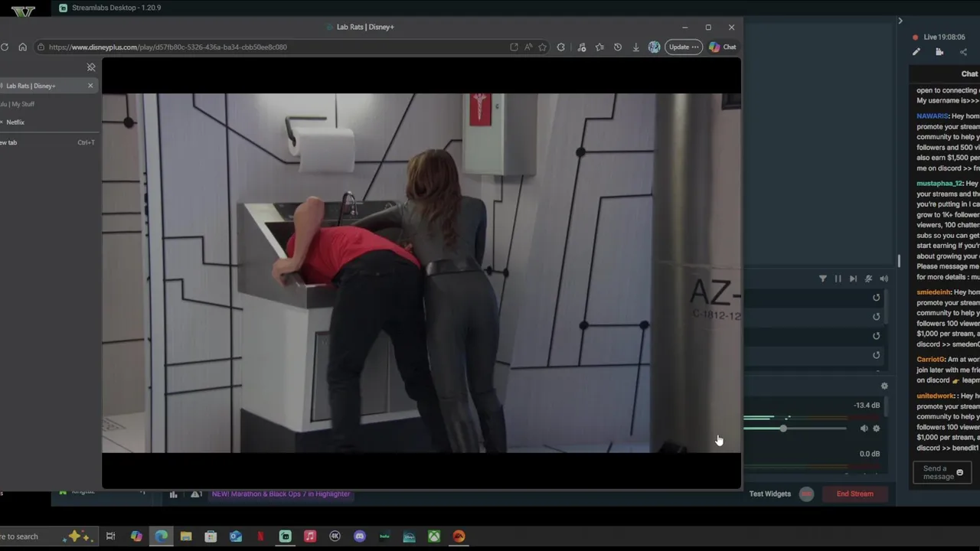Open unitedwork username in chat
The width and height of the screenshot is (980, 551).
click(935, 396)
